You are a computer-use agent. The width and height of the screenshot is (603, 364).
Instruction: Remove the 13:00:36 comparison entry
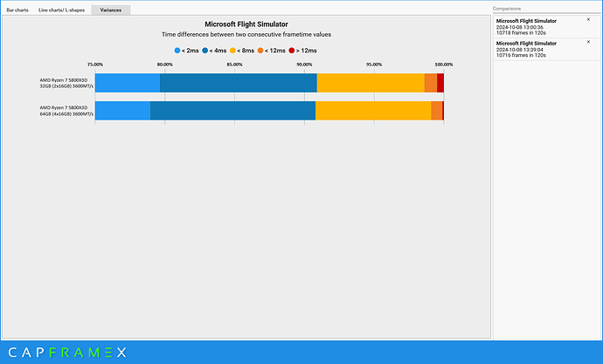[588, 19]
